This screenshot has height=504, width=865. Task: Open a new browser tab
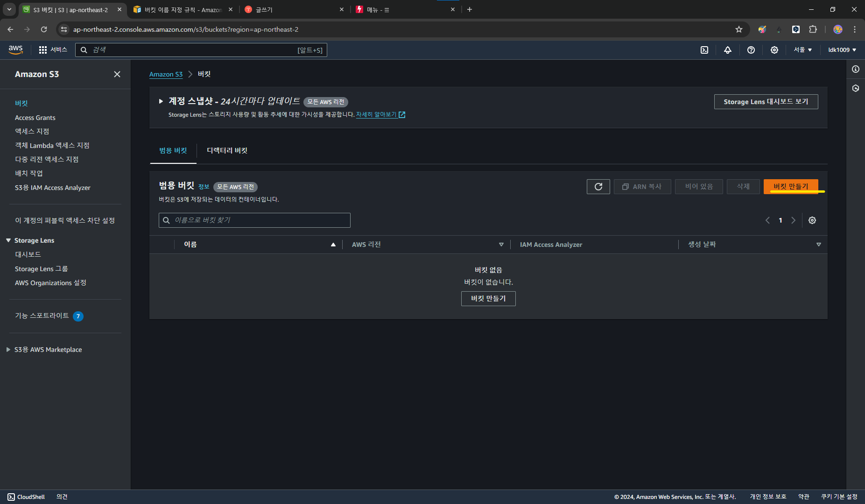470,9
